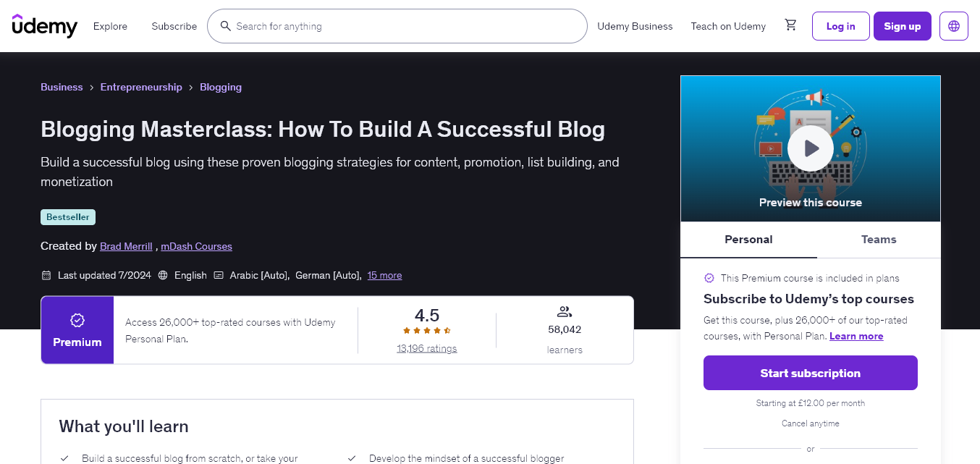The image size is (980, 464).
Task: Click the Blogging Masterclass course title
Action: pyautogui.click(x=323, y=129)
